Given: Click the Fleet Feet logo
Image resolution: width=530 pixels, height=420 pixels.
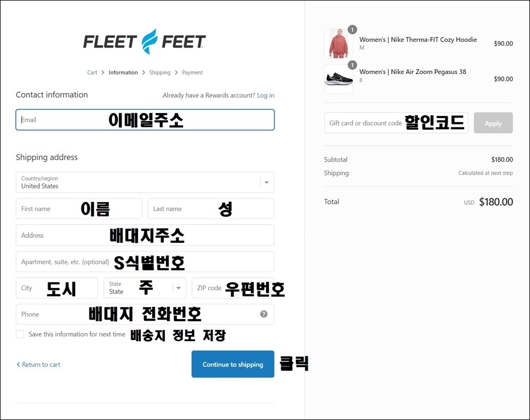Looking at the screenshot, I should [x=145, y=41].
